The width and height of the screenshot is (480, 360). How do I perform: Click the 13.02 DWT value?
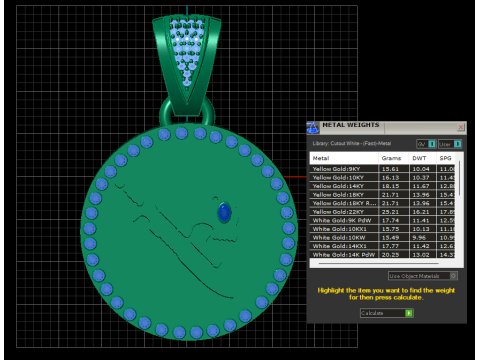421,255
